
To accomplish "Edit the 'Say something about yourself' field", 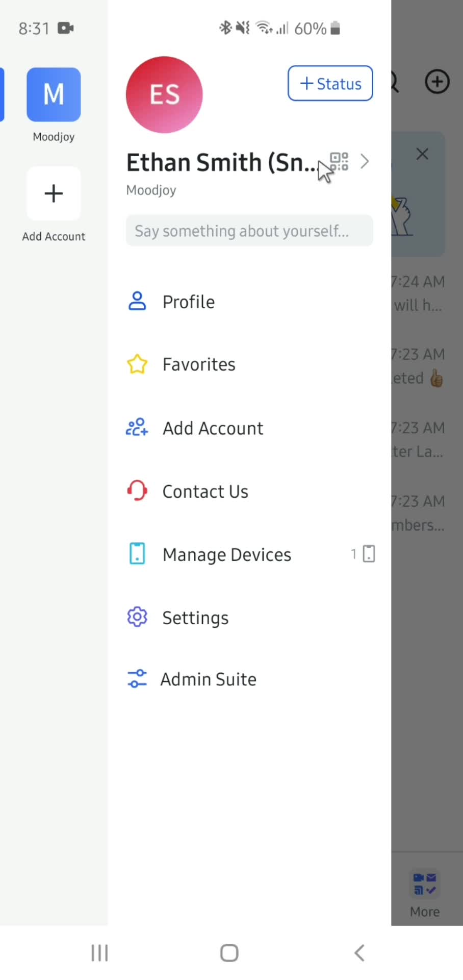I will coord(249,231).
